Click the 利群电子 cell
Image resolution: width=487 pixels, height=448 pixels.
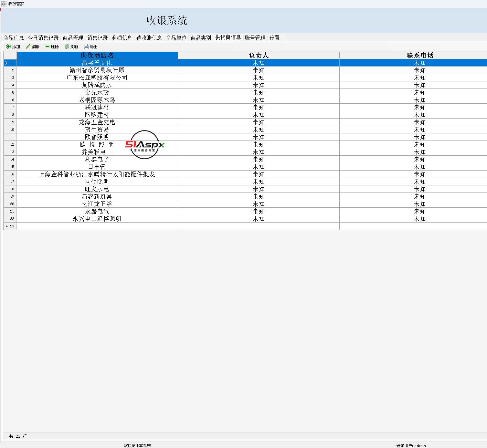[x=97, y=159]
